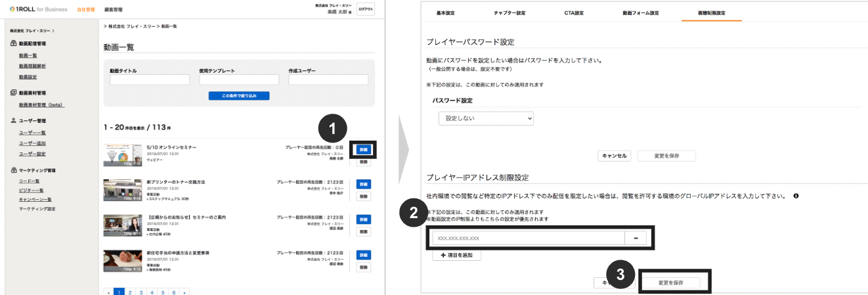Open ユーザー一覧 in the sidebar
The height and width of the screenshot is (295, 868).
(x=32, y=133)
